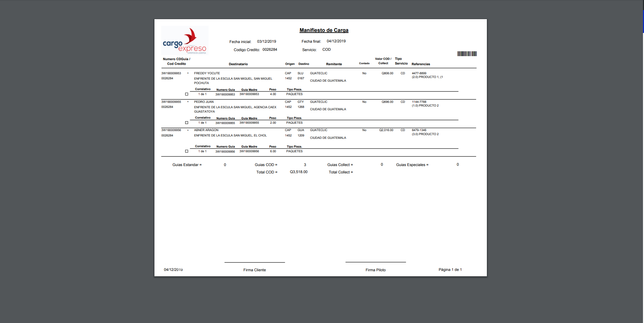This screenshot has width=644, height=323.
Task: Click the 'Contado' column header
Action: [x=364, y=63]
